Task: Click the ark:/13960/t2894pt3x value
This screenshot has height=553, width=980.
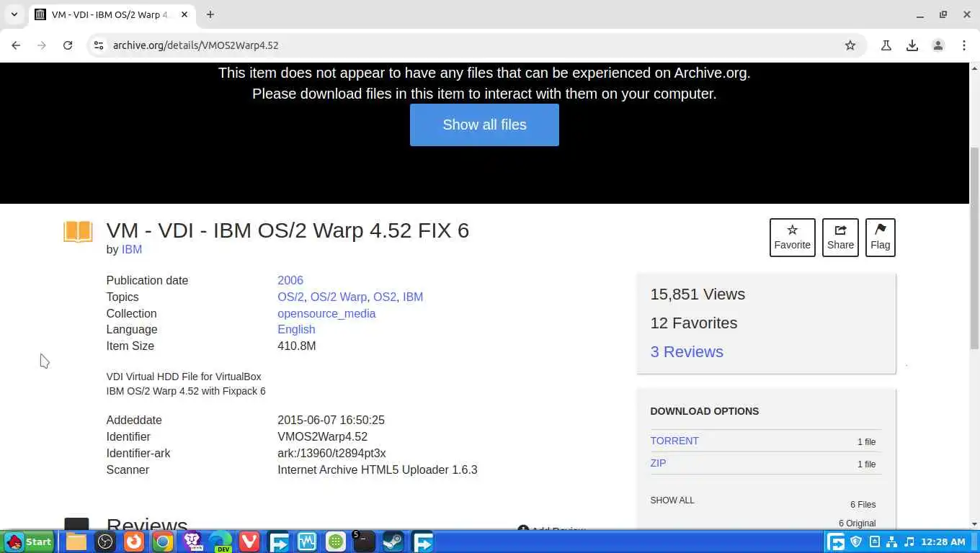Action: click(x=331, y=453)
